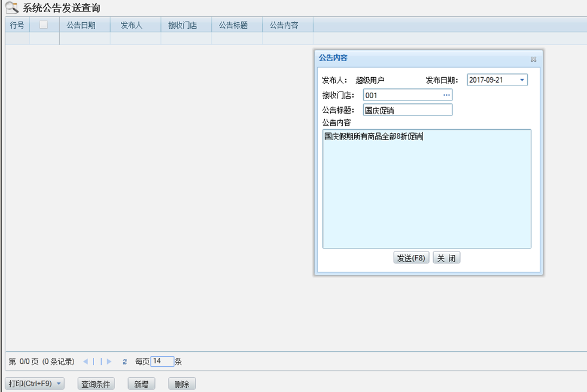Open store picker via the ... icon beside 001
This screenshot has height=392, width=587.
click(x=446, y=95)
